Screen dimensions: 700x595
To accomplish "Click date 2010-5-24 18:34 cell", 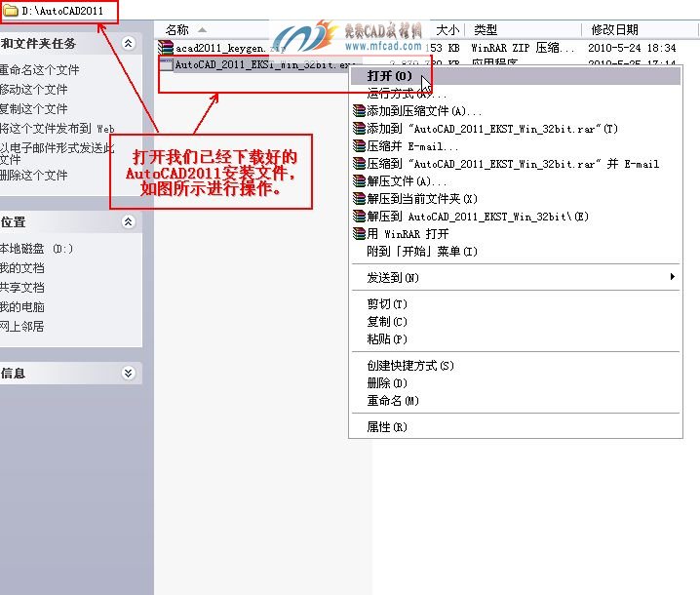I will point(632,48).
